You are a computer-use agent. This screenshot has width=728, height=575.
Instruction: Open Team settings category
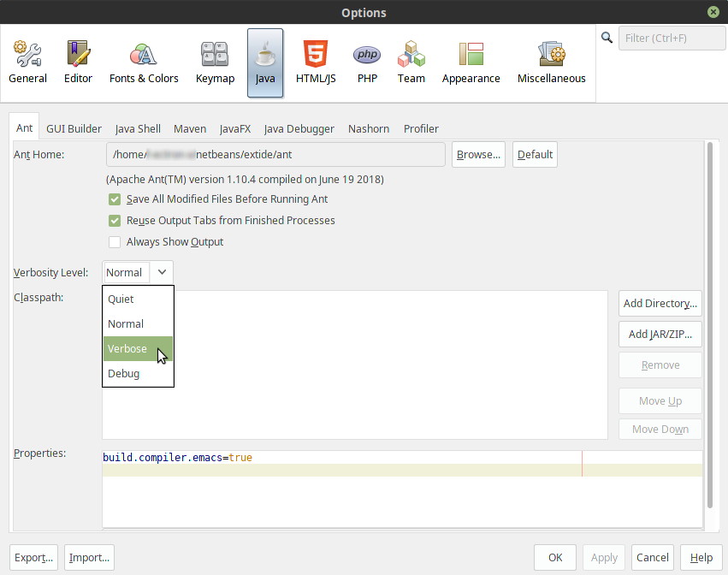click(411, 62)
